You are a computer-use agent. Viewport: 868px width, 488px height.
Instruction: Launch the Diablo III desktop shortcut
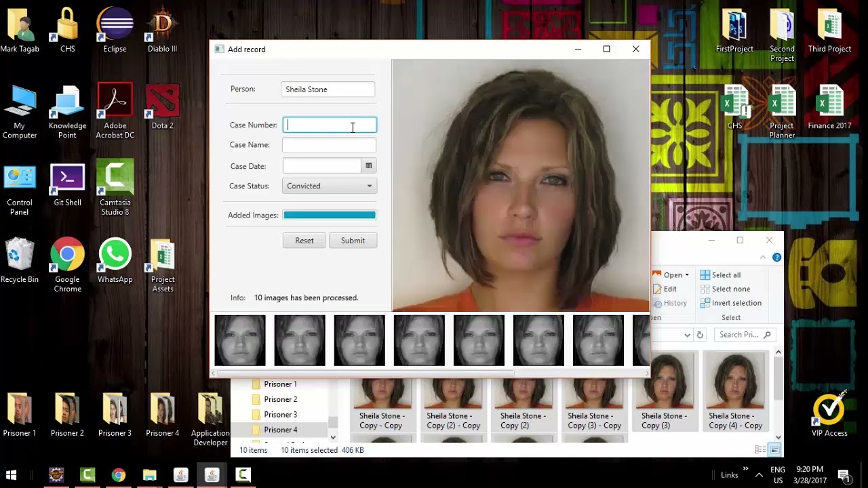tap(162, 30)
